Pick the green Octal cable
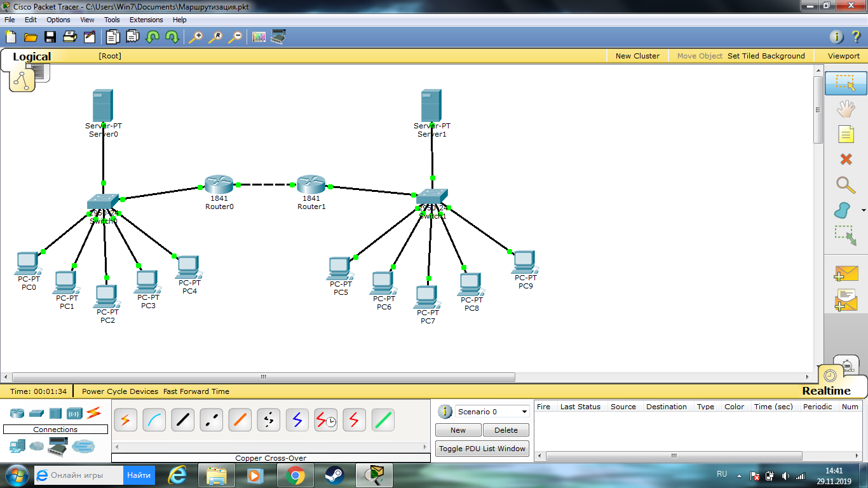868x488 pixels. pos(383,420)
